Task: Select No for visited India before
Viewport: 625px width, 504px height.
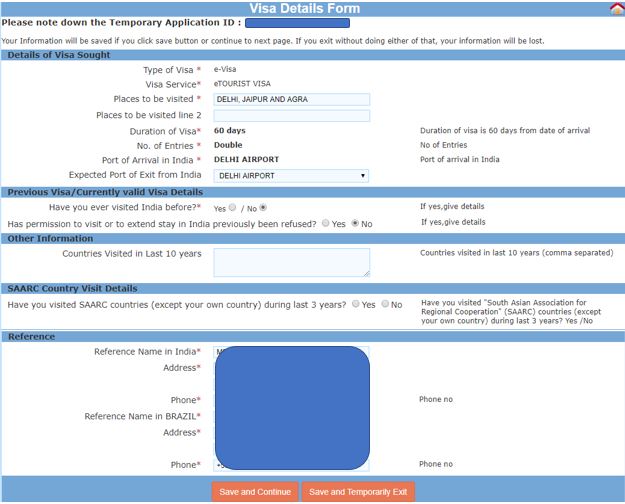Action: [x=263, y=208]
